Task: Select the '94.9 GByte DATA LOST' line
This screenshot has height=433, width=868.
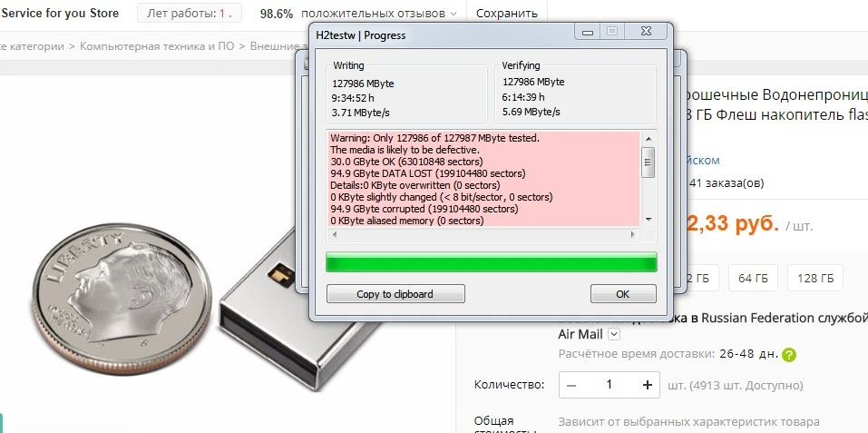Action: point(428,173)
